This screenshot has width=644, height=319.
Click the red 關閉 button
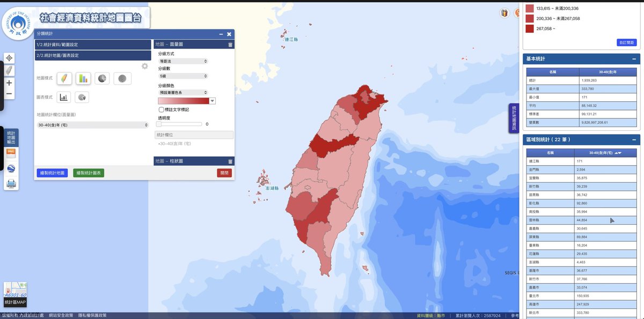[x=224, y=173]
